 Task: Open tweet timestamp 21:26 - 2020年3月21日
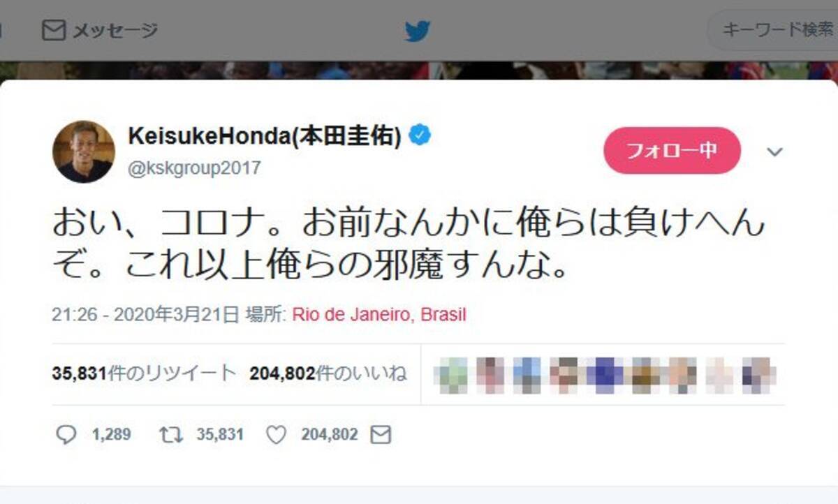(x=146, y=315)
